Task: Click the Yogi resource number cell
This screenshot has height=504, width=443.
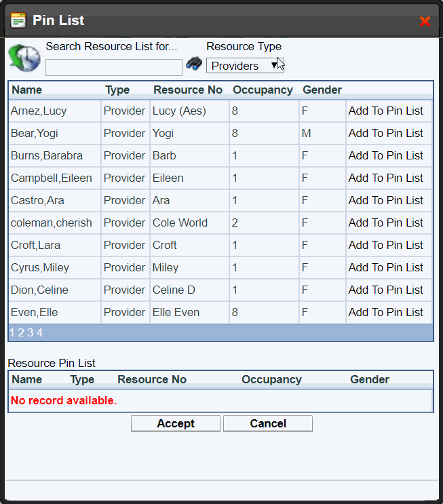Action: [x=189, y=133]
